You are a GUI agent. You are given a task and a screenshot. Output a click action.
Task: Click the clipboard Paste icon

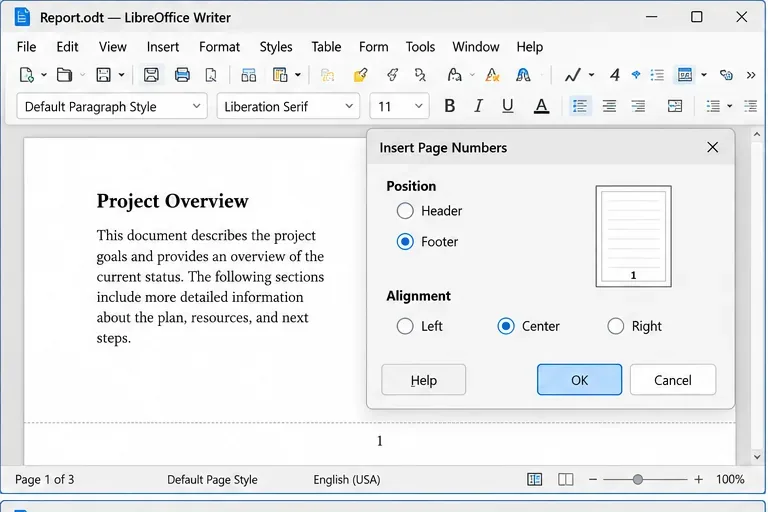coord(280,75)
